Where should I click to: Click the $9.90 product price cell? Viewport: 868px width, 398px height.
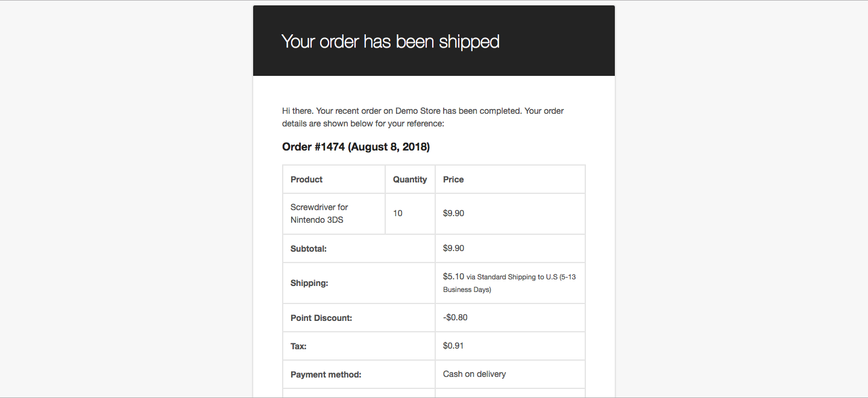point(453,213)
